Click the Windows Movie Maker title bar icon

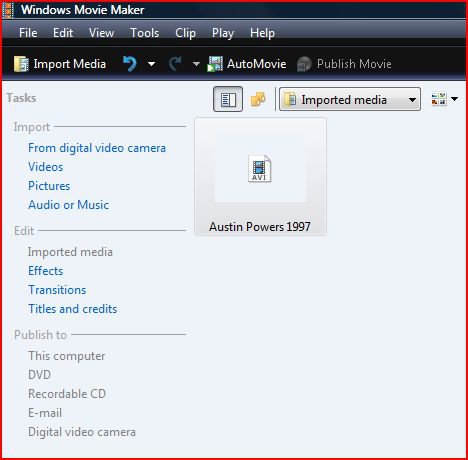(8, 10)
